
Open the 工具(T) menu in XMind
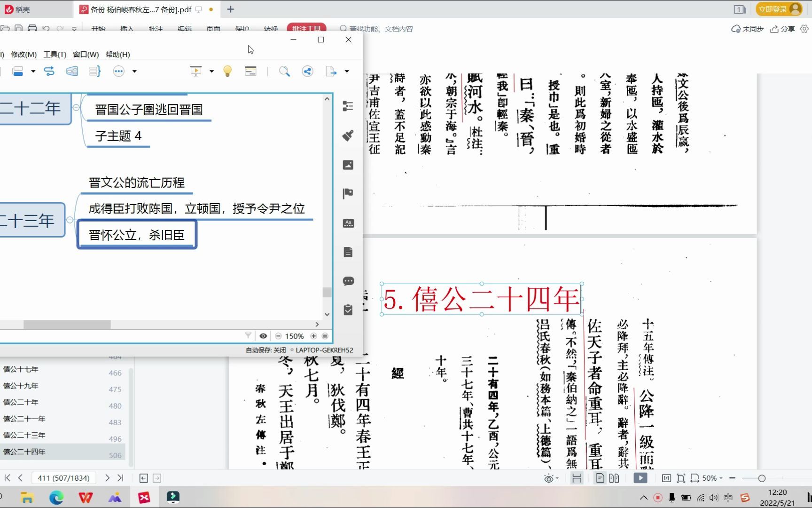click(x=55, y=55)
